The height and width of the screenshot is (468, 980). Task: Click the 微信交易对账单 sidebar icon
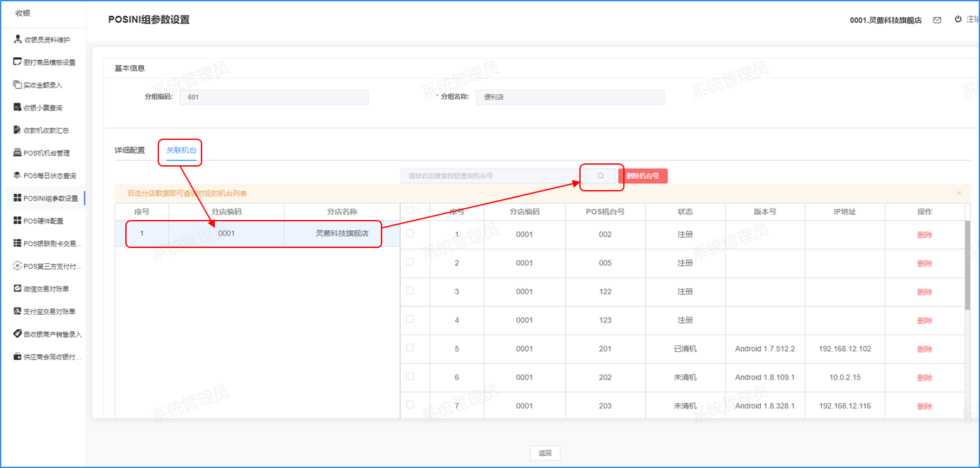point(18,289)
